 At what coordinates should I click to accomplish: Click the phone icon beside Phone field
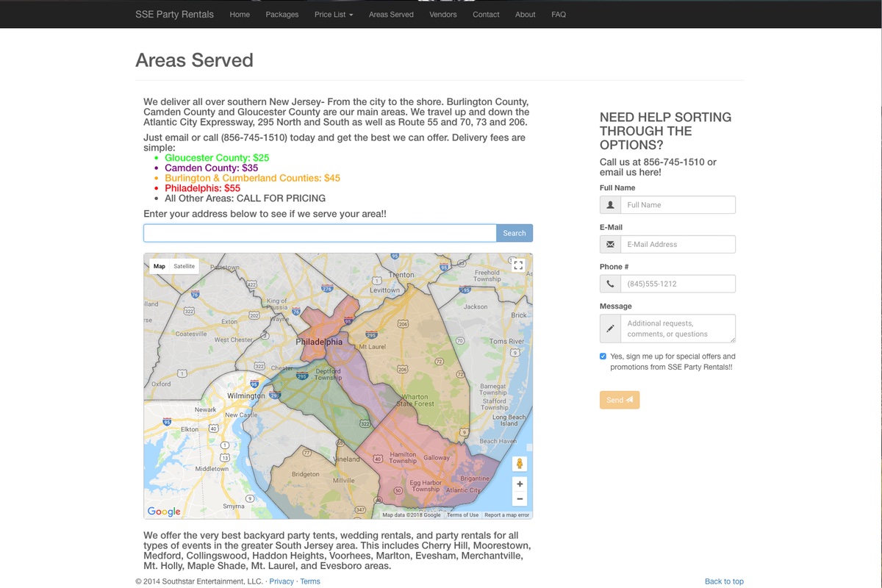610,284
